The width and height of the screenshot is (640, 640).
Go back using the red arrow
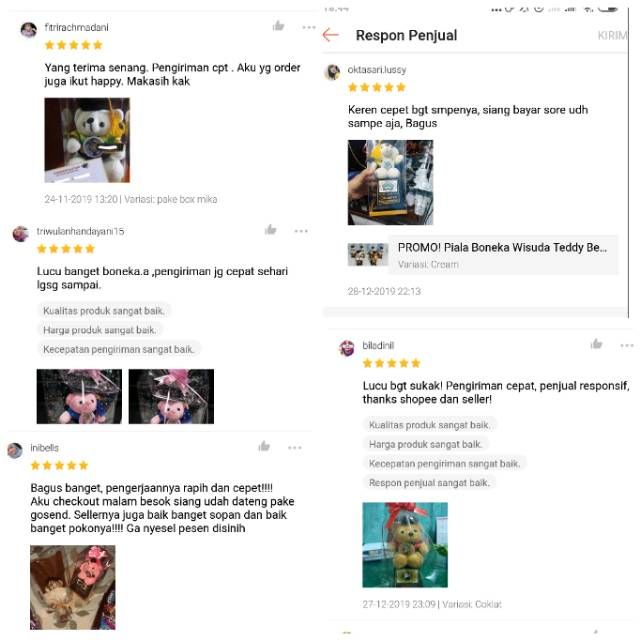coord(331,35)
